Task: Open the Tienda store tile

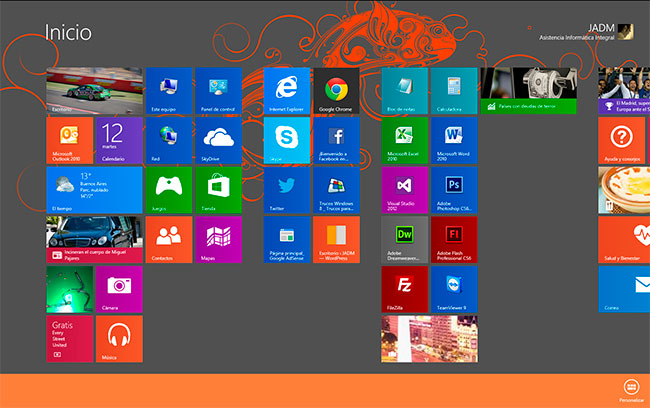Action: coord(218,190)
